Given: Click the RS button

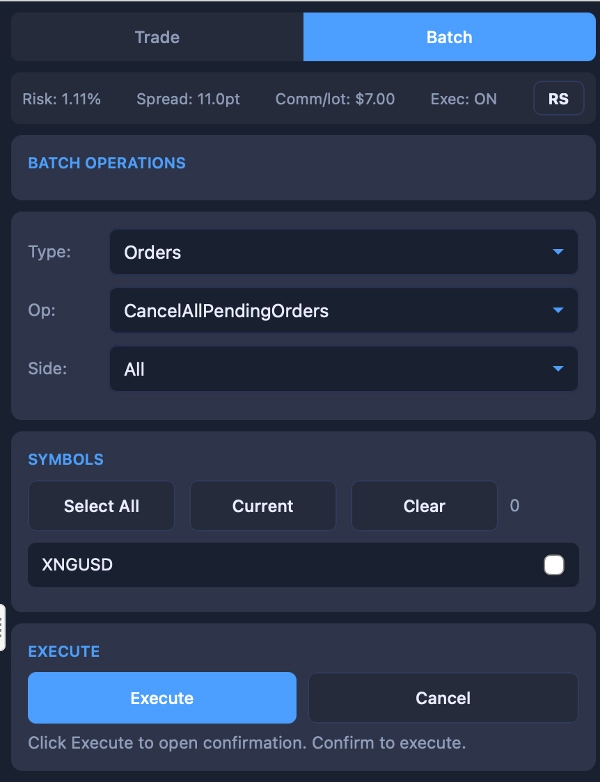Looking at the screenshot, I should pyautogui.click(x=558, y=99).
